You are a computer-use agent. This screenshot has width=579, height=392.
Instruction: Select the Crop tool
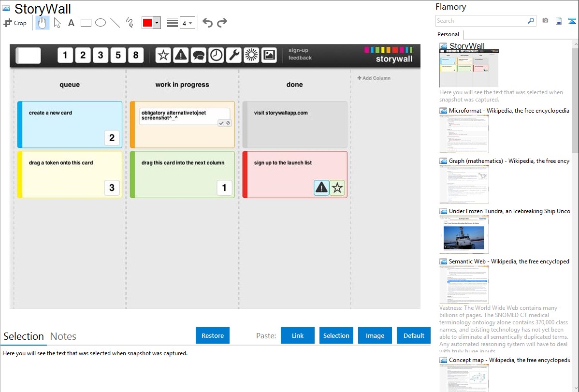pyautogui.click(x=15, y=23)
